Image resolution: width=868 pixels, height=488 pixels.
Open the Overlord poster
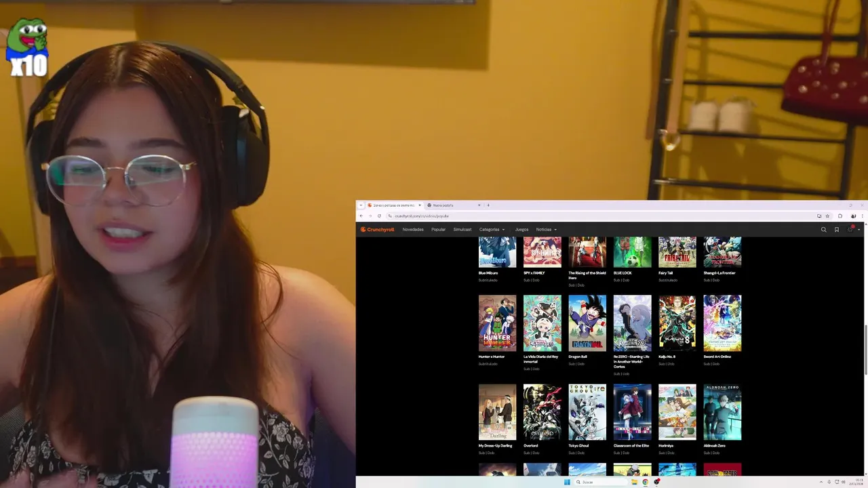coord(542,412)
